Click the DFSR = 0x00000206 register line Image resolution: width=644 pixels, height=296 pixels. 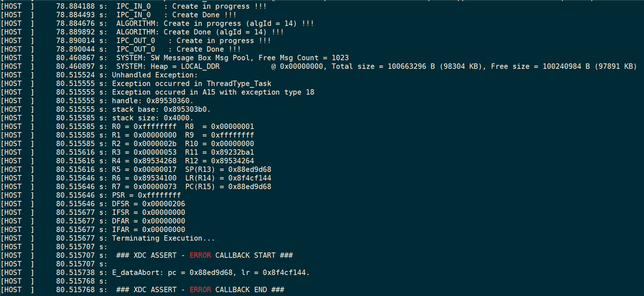point(148,203)
